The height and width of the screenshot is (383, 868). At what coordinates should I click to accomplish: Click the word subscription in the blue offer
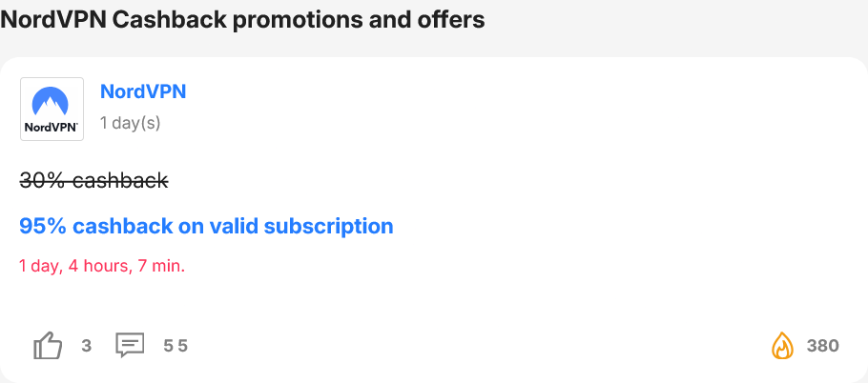point(328,227)
